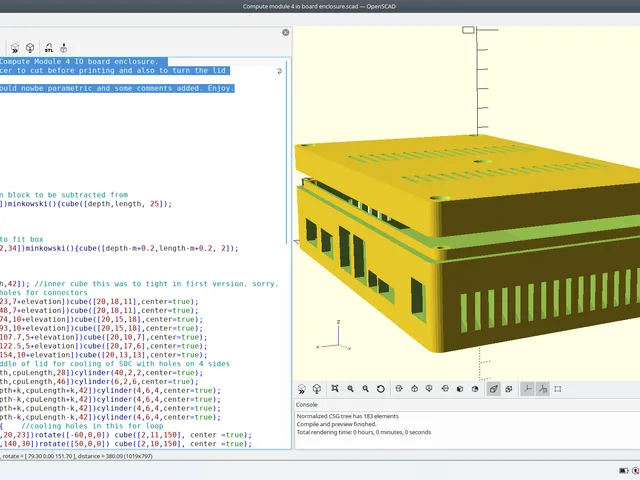
Task: Click the Render icon in the editor toolbar
Action: [30, 48]
